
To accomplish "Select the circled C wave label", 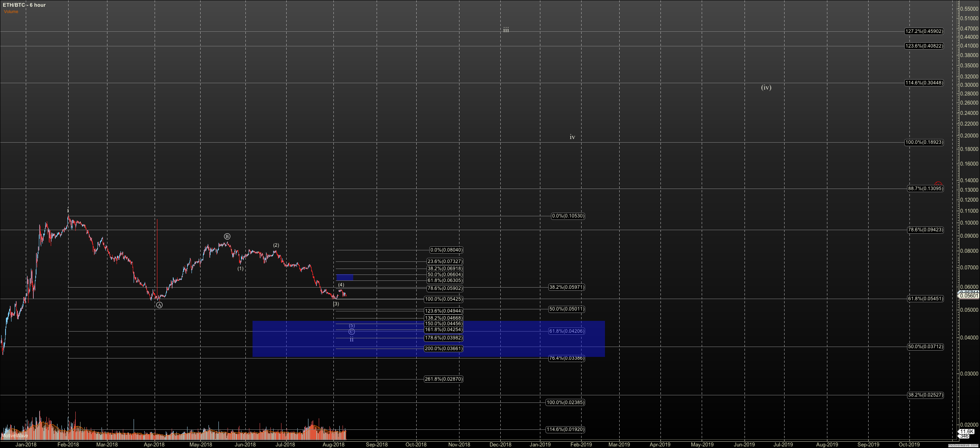I will (352, 332).
